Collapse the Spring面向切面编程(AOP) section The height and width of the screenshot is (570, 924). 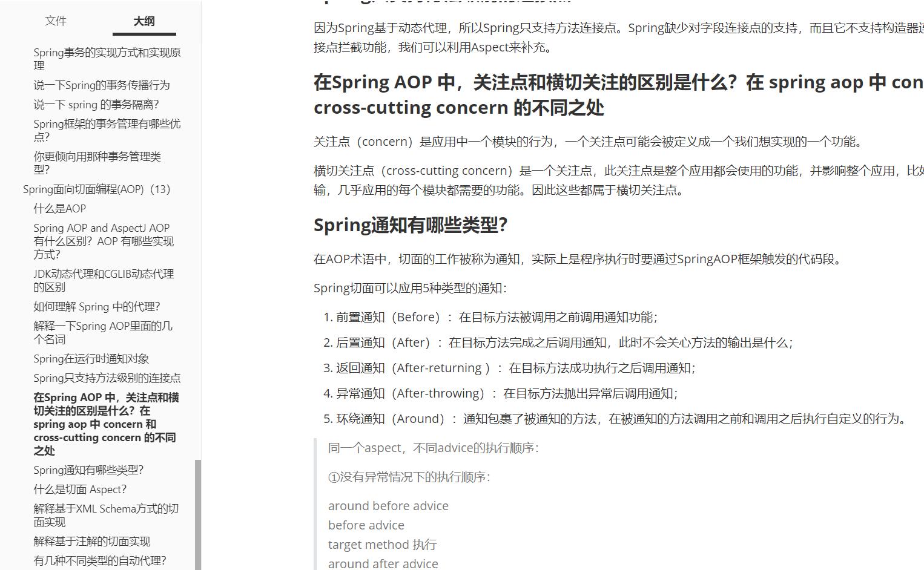click(x=96, y=189)
